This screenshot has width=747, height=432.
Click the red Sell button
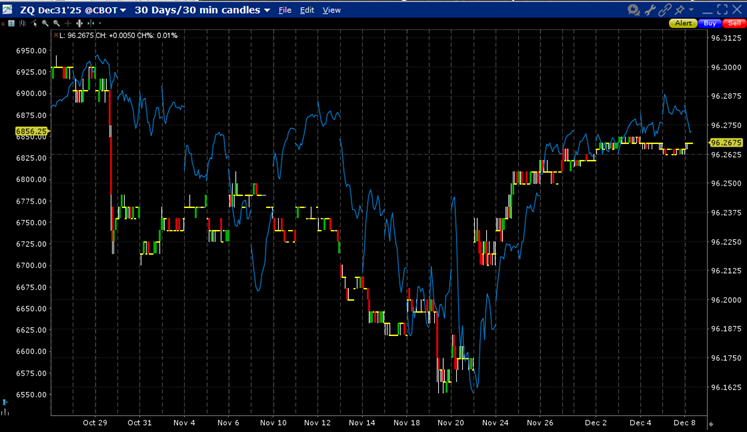[x=734, y=23]
